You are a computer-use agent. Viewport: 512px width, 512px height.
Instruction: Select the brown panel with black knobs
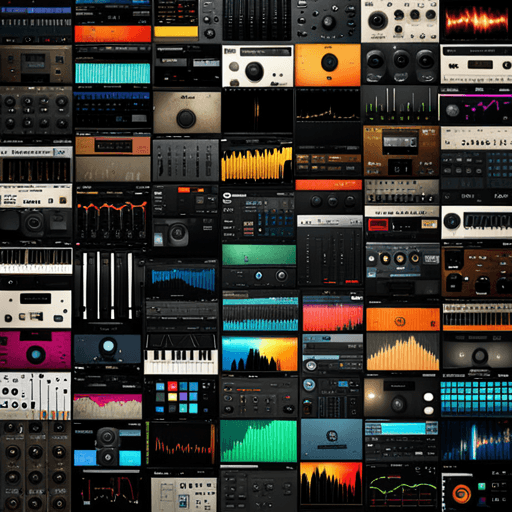(x=477, y=271)
